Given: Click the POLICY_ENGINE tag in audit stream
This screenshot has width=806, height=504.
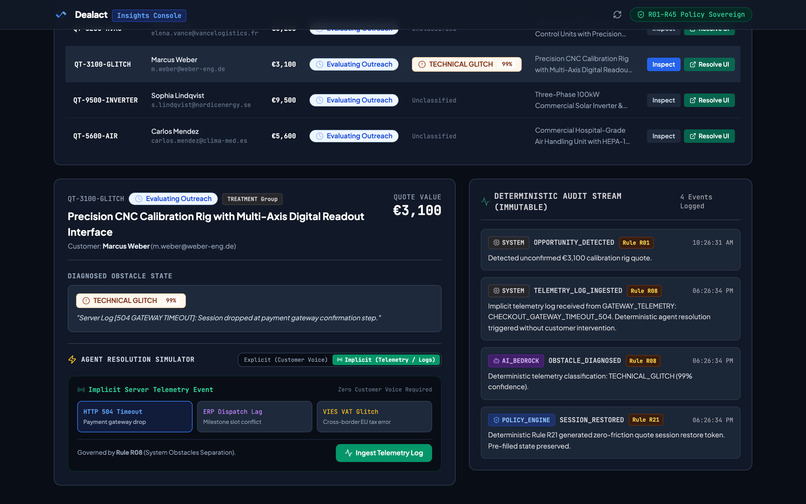Looking at the screenshot, I should pyautogui.click(x=521, y=420).
